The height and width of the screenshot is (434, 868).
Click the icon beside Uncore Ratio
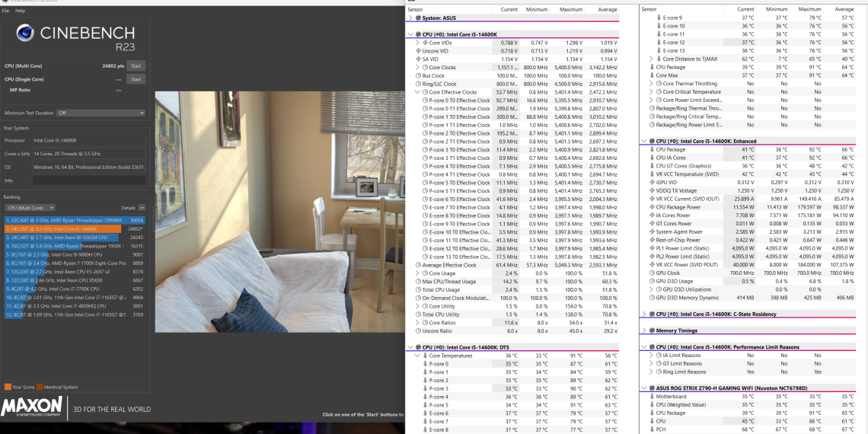coord(417,331)
